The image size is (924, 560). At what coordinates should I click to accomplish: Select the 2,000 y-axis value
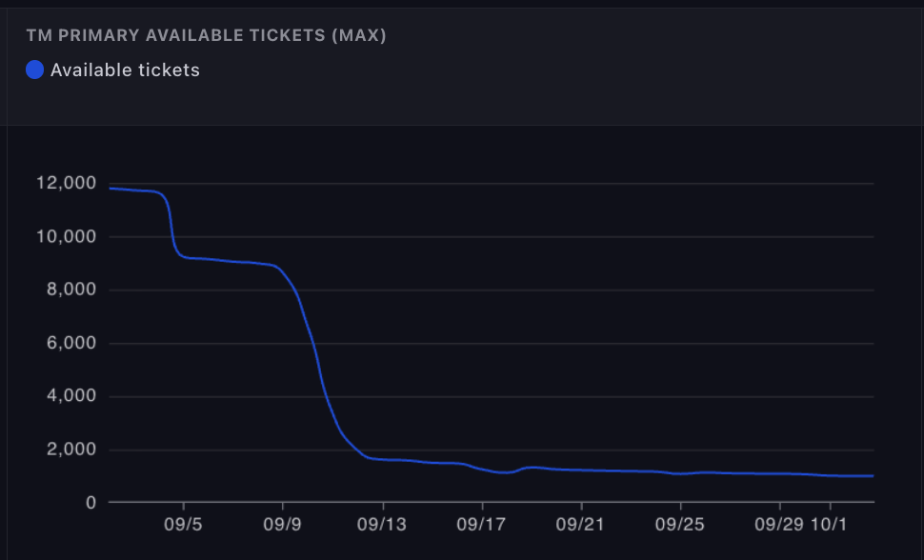(70, 450)
